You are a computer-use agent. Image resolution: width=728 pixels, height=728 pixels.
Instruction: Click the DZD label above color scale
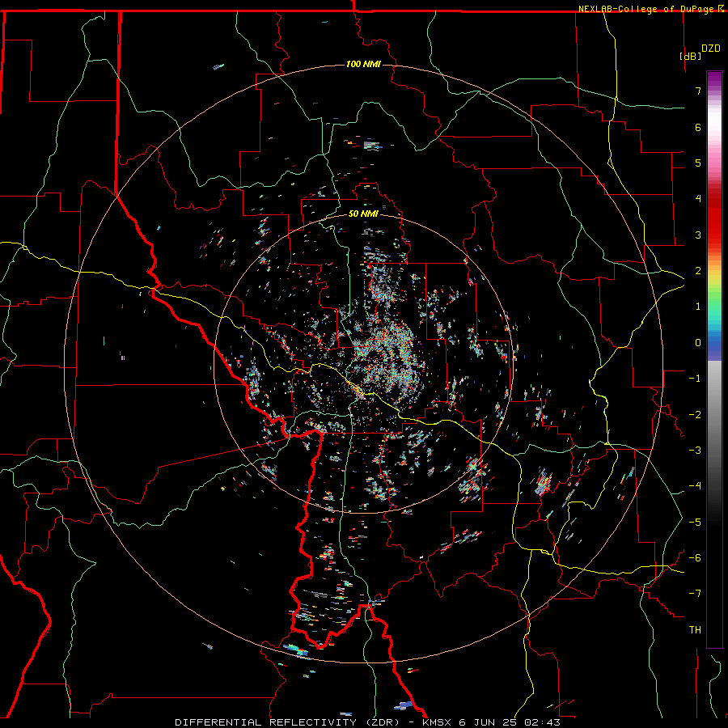(x=711, y=49)
